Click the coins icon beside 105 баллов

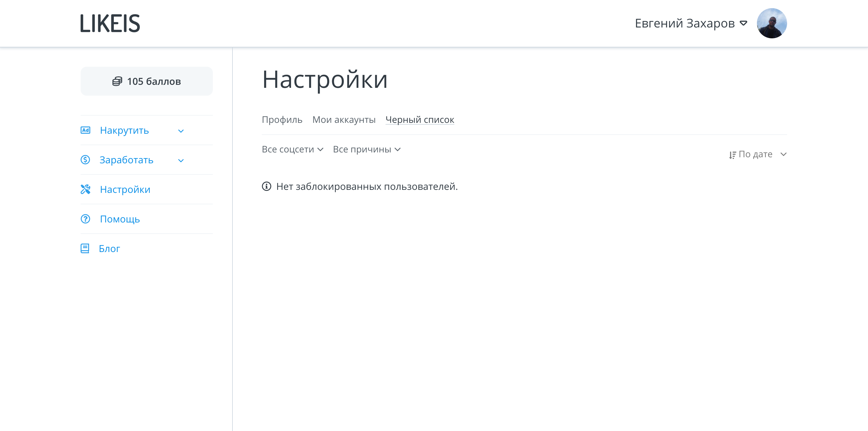[x=117, y=81]
